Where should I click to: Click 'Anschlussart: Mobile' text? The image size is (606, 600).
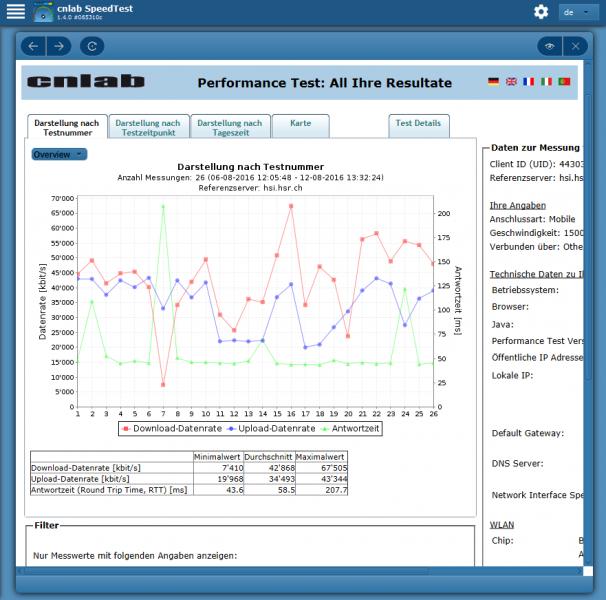click(x=532, y=219)
